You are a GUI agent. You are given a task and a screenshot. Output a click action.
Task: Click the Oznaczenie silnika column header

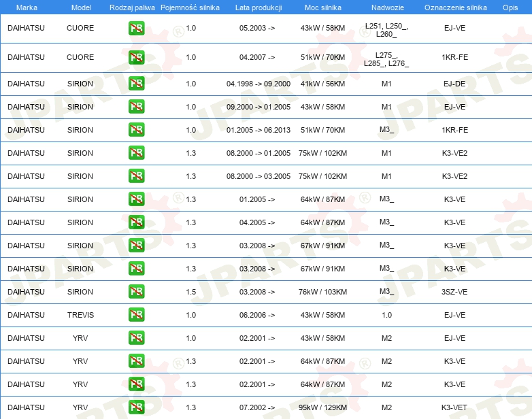[x=456, y=7]
